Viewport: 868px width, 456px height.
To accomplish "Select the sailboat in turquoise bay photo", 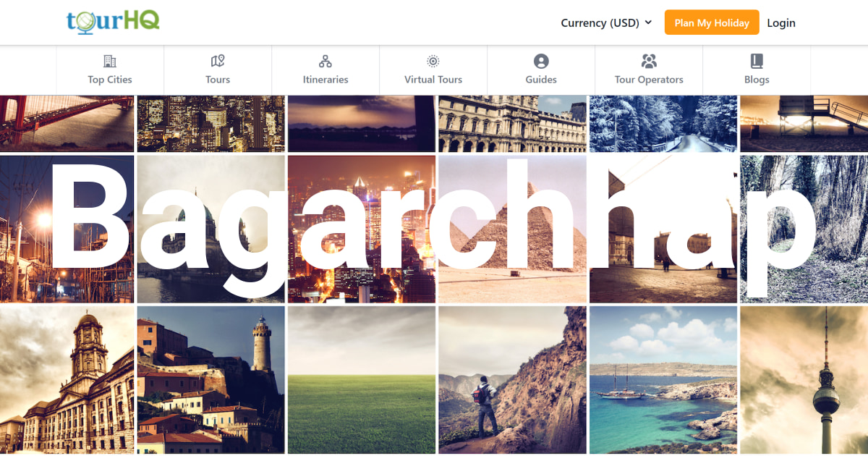I will (x=663, y=380).
